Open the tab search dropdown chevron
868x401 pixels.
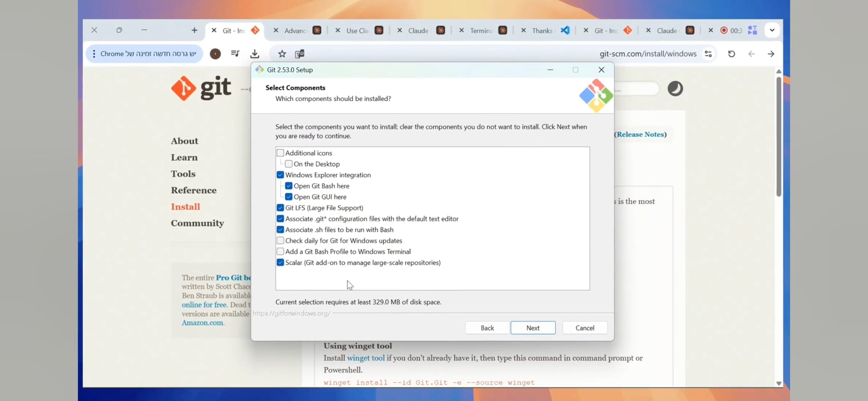(772, 30)
